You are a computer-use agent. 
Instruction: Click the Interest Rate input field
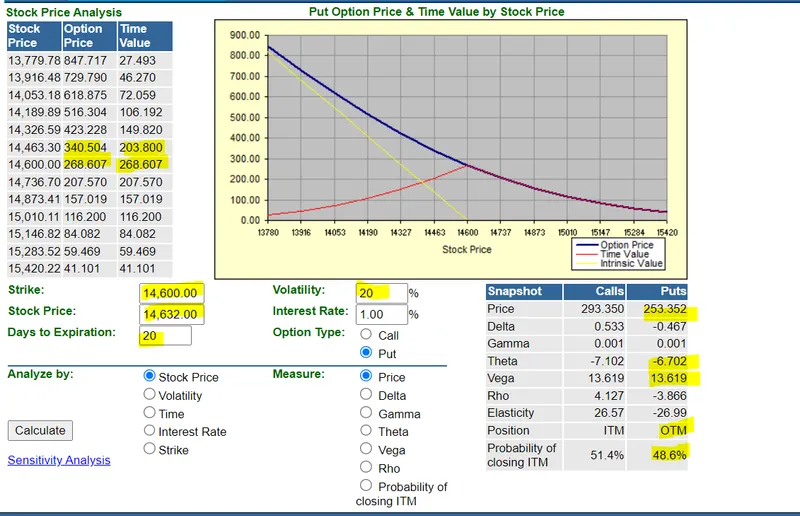(382, 314)
